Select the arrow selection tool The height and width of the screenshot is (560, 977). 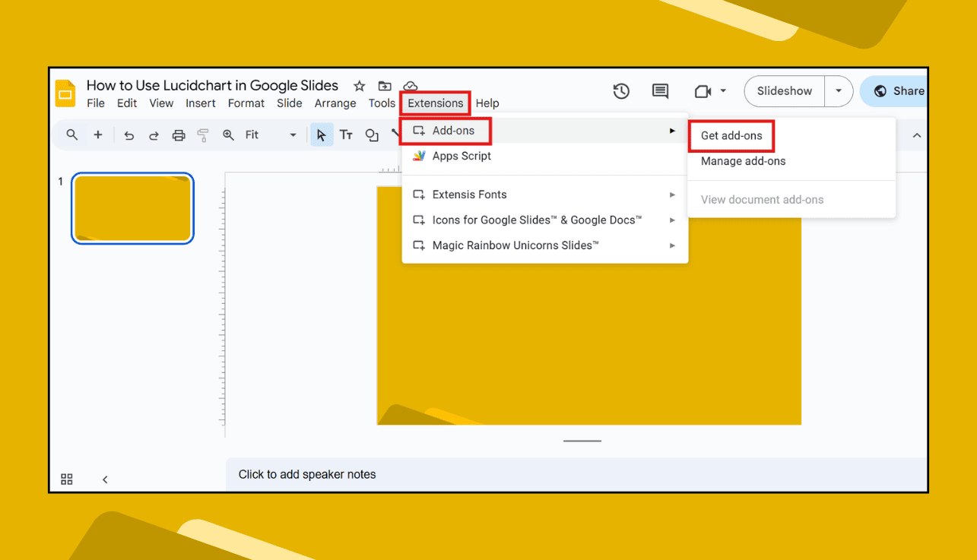coord(321,134)
